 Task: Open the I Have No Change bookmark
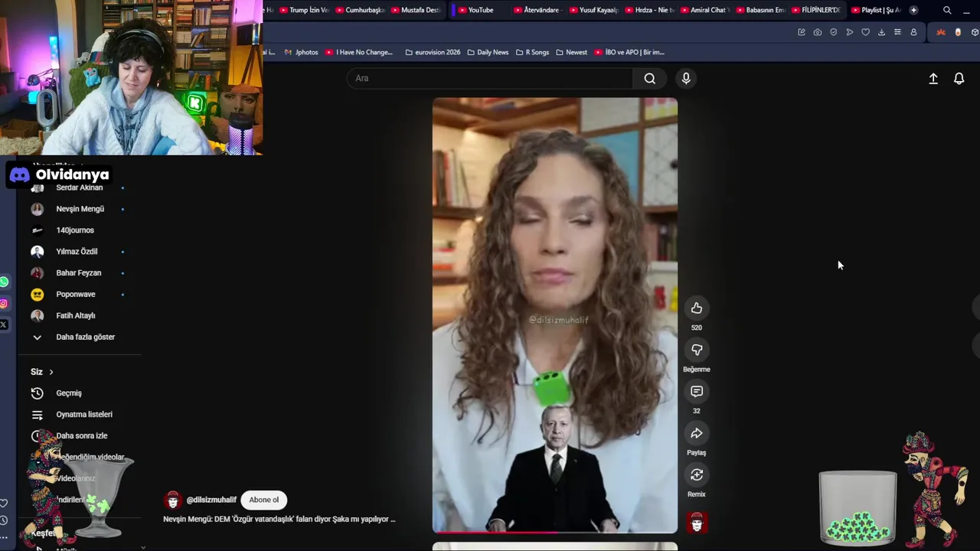359,52
